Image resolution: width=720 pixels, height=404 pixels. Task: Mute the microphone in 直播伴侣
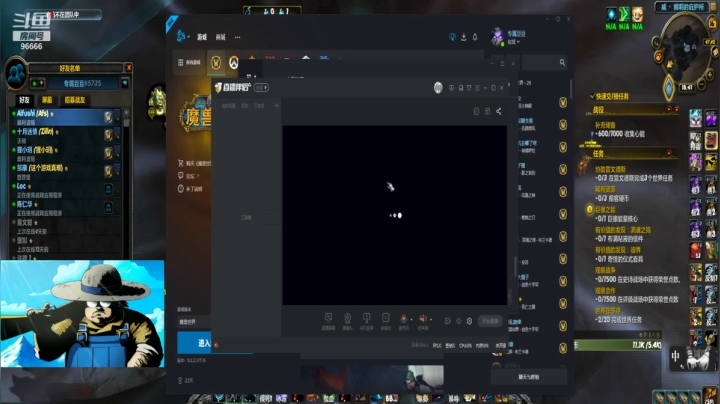403,319
